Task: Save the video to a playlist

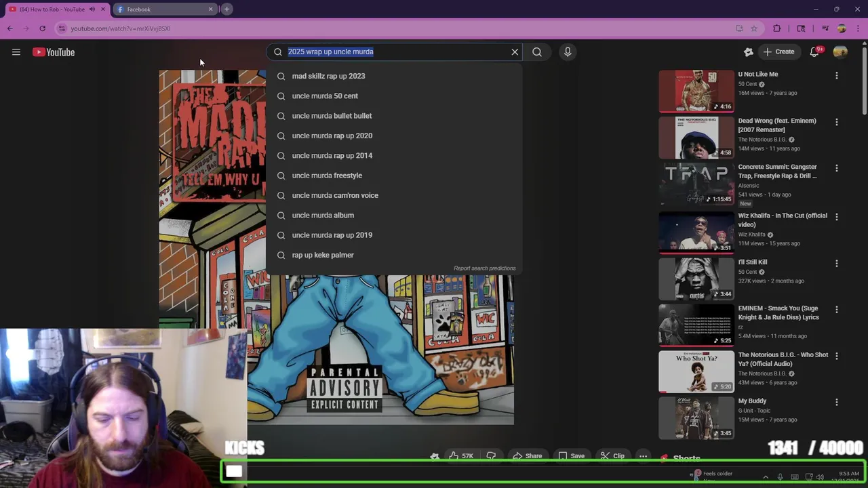Action: pyautogui.click(x=571, y=456)
